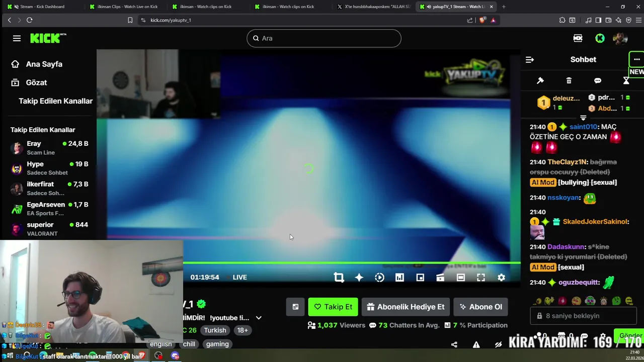Image resolution: width=644 pixels, height=362 pixels.
Task: Expand the stream title chevron dropdown
Action: pyautogui.click(x=259, y=318)
